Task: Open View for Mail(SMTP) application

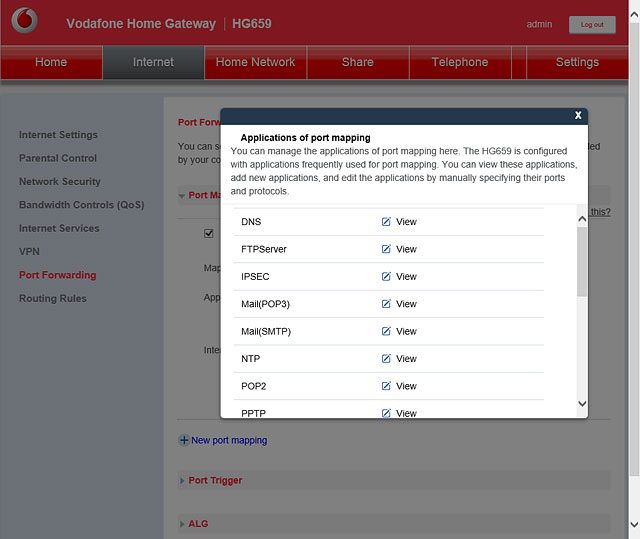Action: tap(406, 331)
